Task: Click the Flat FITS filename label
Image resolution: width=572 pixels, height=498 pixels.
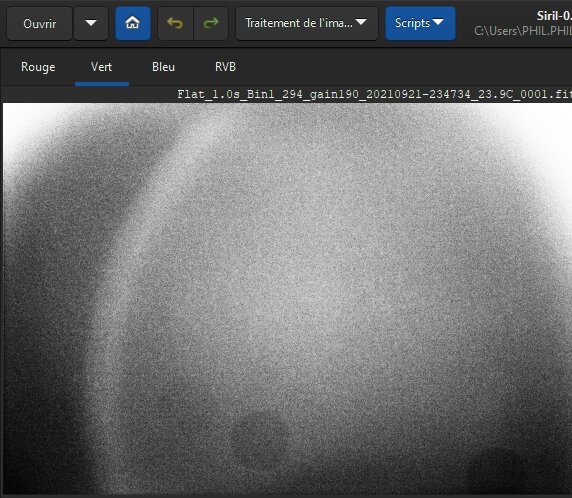Action: tap(374, 94)
